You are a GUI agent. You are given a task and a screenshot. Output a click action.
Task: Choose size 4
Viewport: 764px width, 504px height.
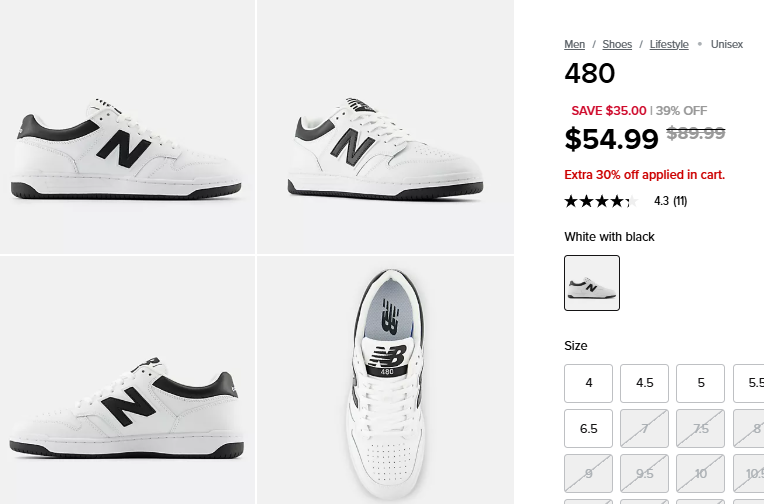click(x=589, y=383)
